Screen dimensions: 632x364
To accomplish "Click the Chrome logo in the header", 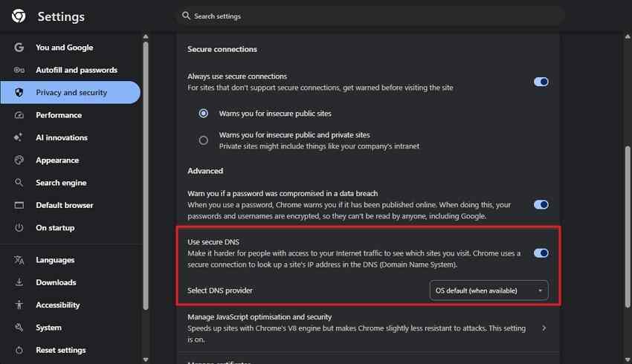I will [19, 16].
